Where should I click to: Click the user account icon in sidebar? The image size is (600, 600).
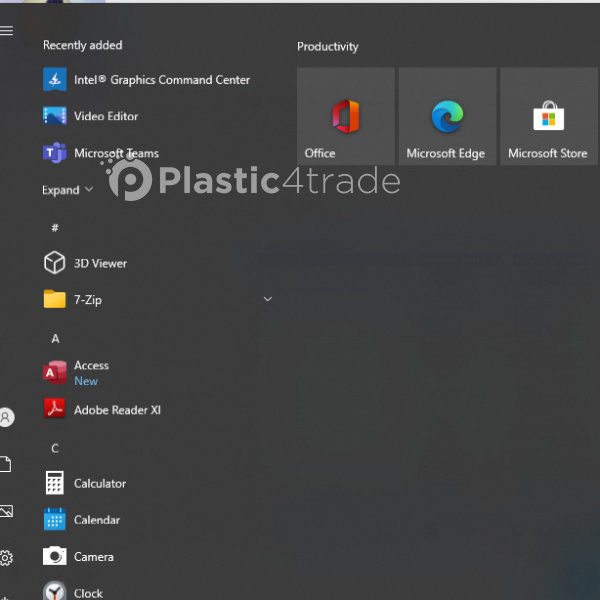pyautogui.click(x=7, y=417)
